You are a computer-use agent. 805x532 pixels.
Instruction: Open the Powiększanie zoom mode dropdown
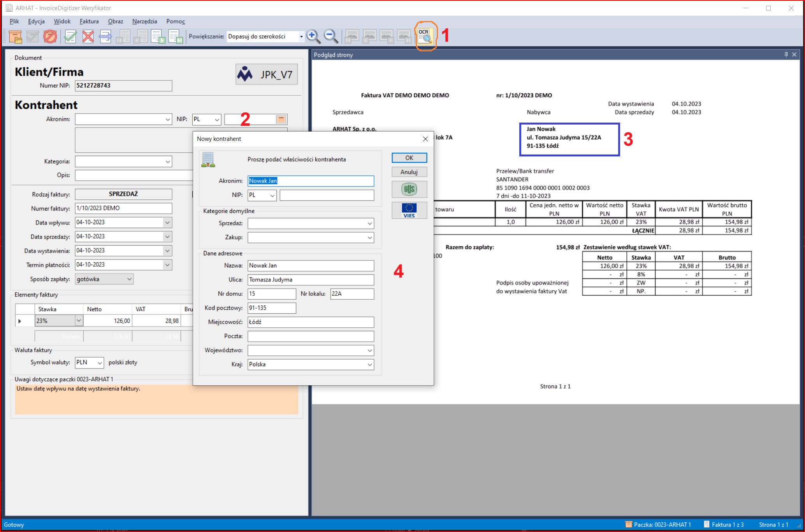(301, 37)
